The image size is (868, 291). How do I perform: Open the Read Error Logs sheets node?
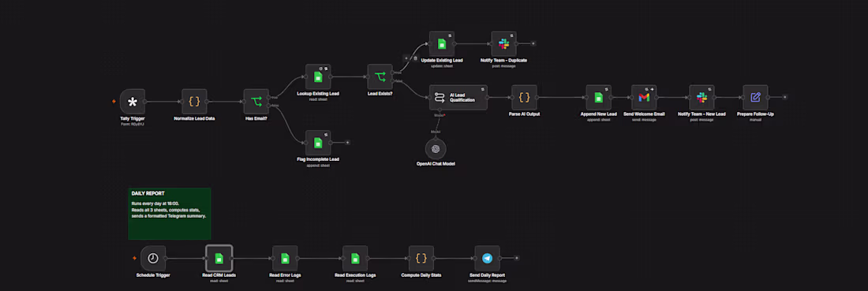coord(285,259)
